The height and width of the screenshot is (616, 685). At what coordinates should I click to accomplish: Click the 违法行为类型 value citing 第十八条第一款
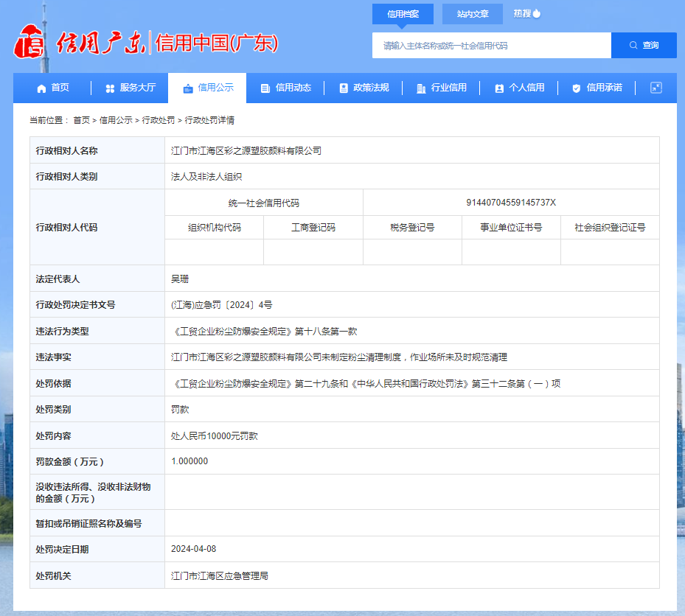[264, 332]
